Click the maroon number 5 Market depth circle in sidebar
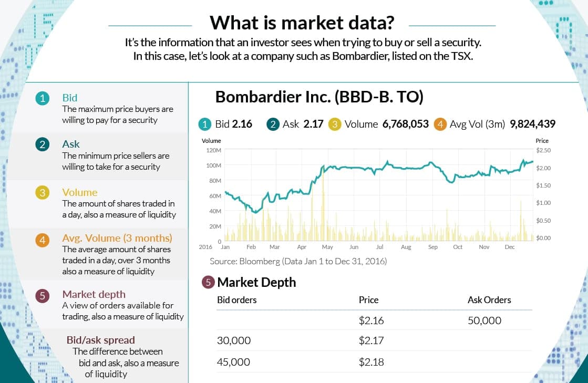Image resolution: width=588 pixels, height=383 pixels. (x=43, y=296)
